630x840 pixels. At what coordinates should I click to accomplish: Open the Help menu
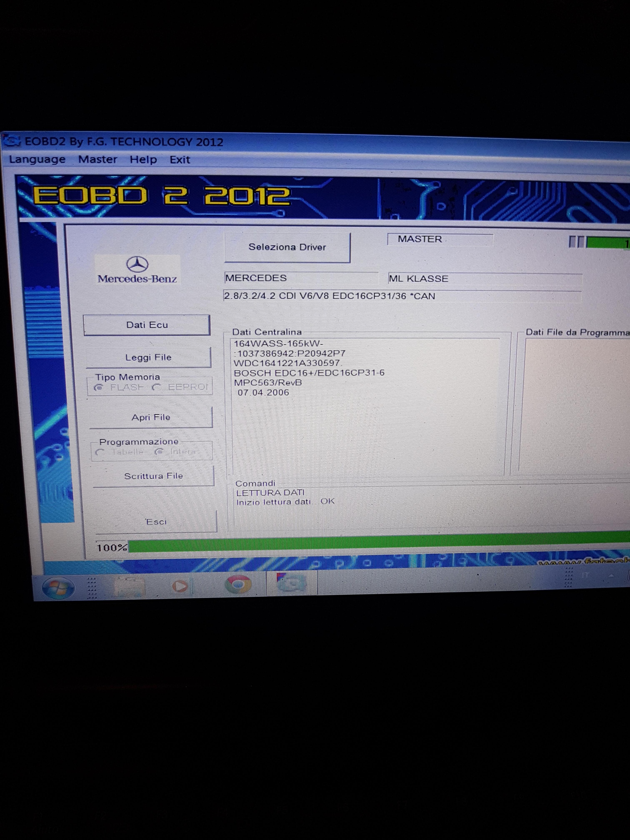click(x=143, y=160)
